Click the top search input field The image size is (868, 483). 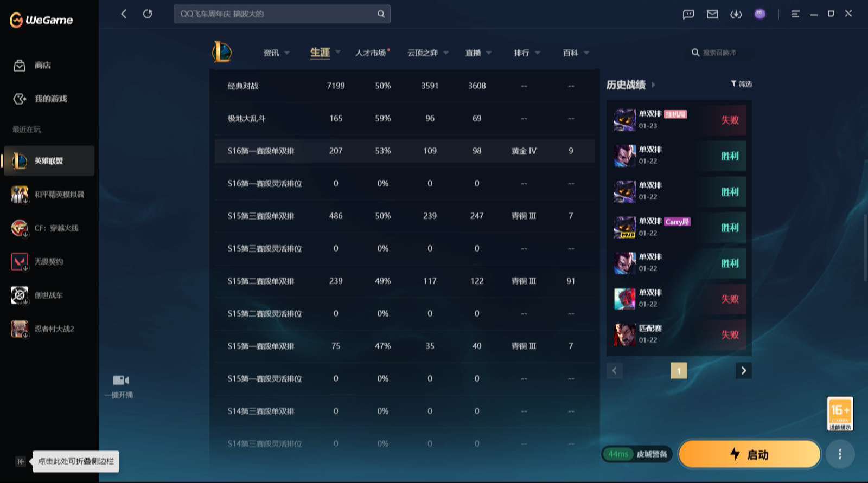pos(277,14)
